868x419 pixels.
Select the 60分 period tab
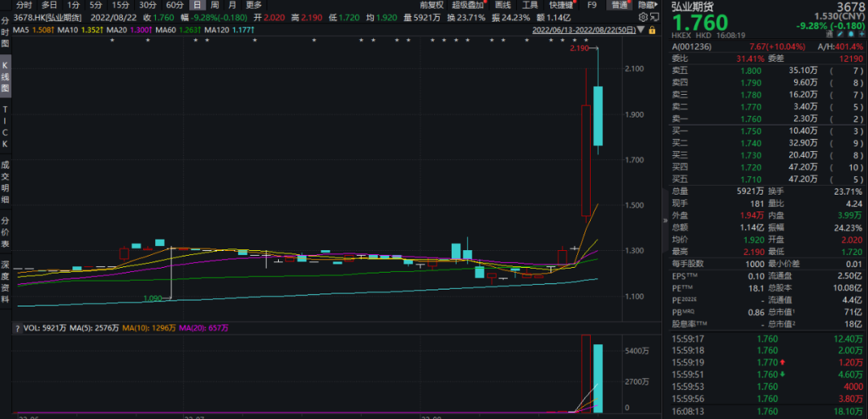[x=174, y=5]
